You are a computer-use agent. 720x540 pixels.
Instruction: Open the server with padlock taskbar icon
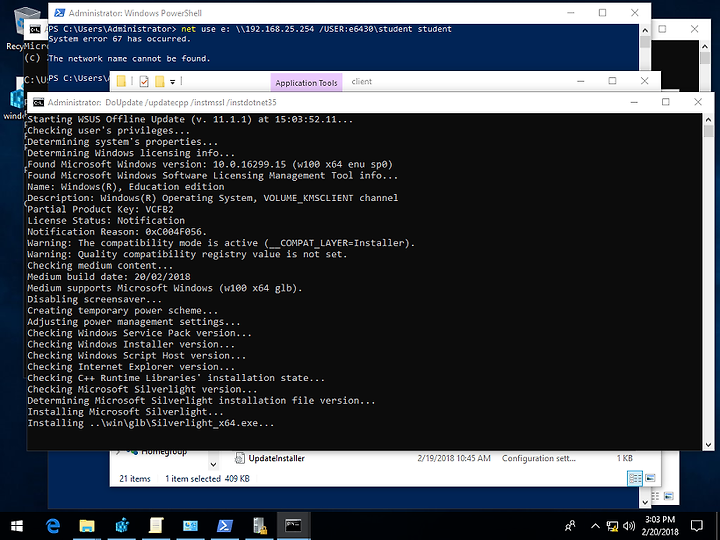click(259, 526)
